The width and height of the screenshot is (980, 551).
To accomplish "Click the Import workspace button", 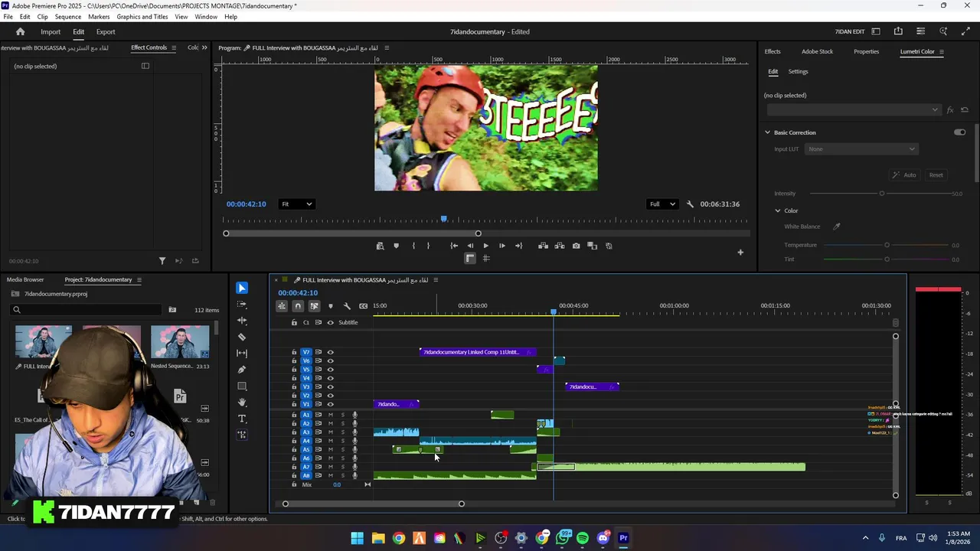I will pos(51,31).
